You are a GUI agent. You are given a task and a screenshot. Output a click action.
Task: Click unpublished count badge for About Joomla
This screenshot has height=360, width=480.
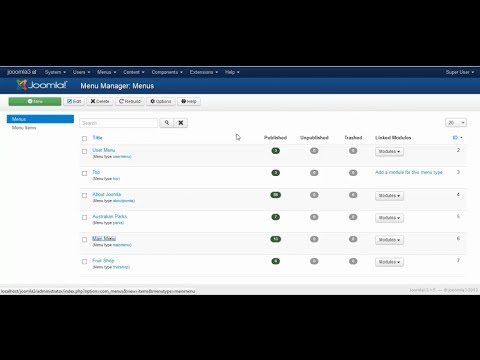point(314,195)
